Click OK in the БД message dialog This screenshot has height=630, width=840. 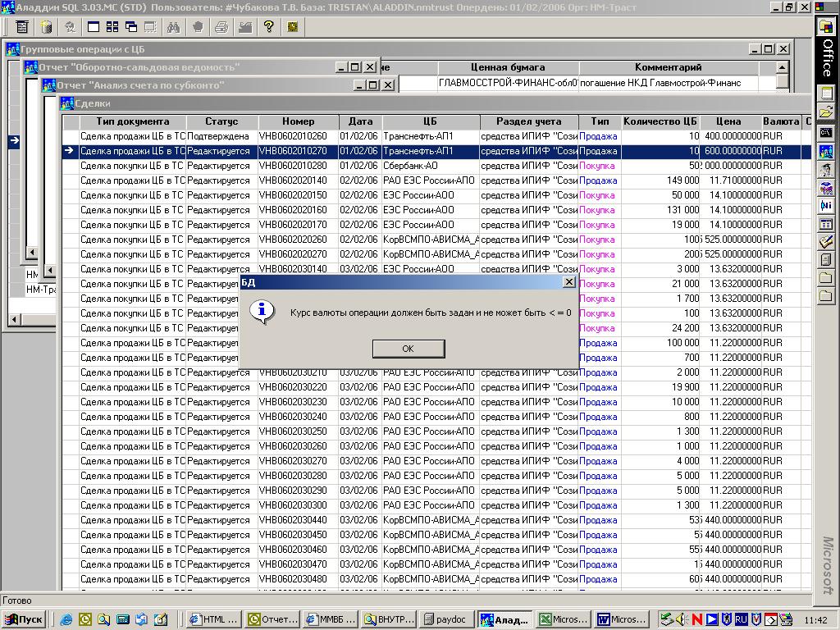point(409,349)
